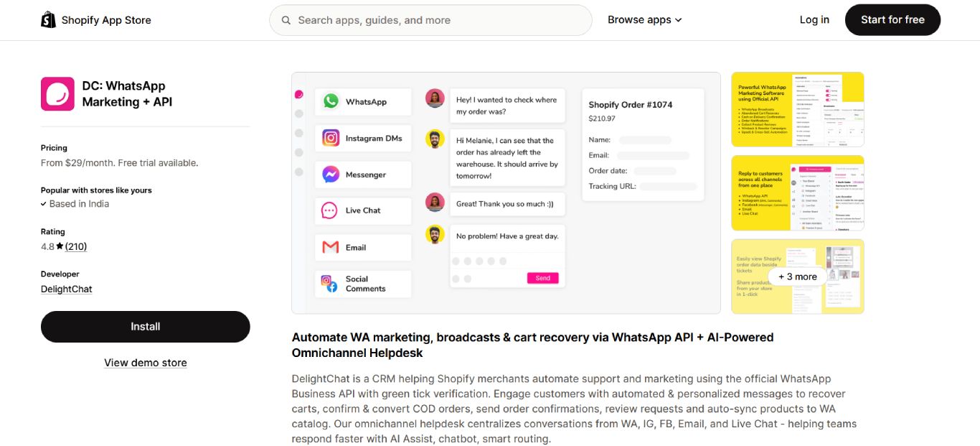980x446 pixels.
Task: Open the Browse apps dropdown
Action: pos(644,19)
